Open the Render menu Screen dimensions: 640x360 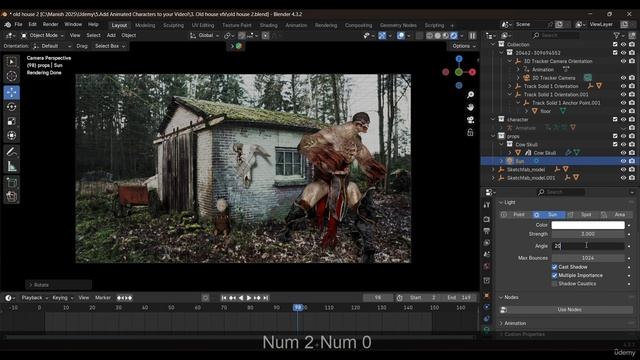click(51, 24)
